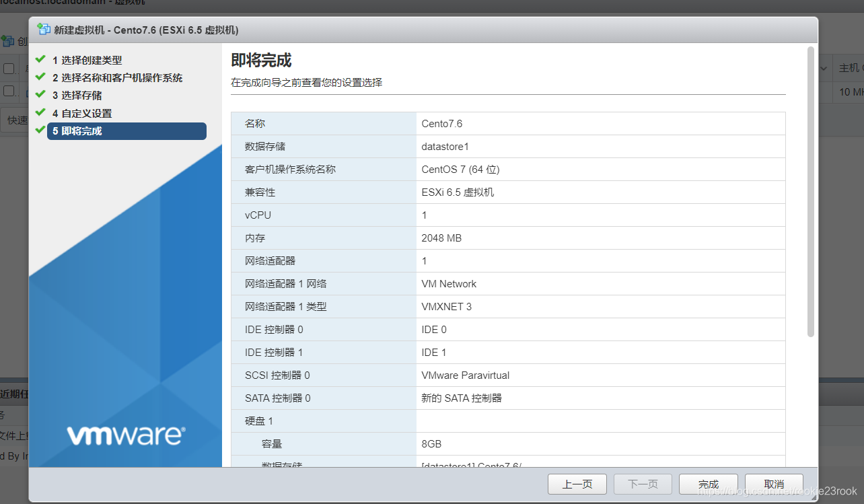Click the compatibility value ESXi 6.5 虚拟机
Viewport: 864px width, 504px height.
pos(458,192)
